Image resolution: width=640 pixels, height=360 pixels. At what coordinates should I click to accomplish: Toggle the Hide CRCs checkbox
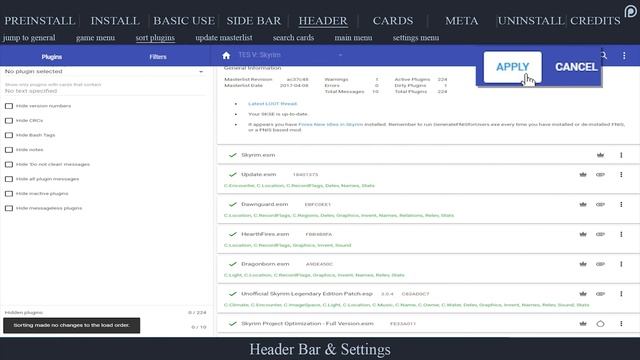coord(9,121)
